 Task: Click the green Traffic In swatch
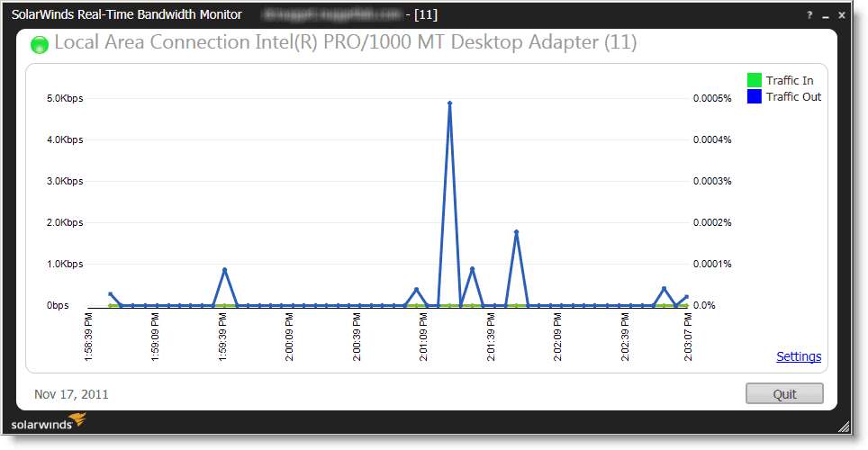(754, 80)
